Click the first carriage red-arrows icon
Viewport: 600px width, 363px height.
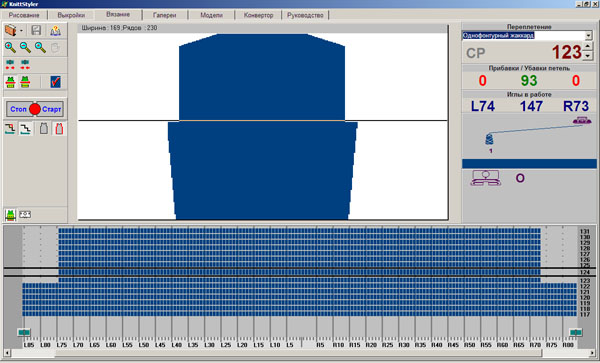tap(10, 64)
